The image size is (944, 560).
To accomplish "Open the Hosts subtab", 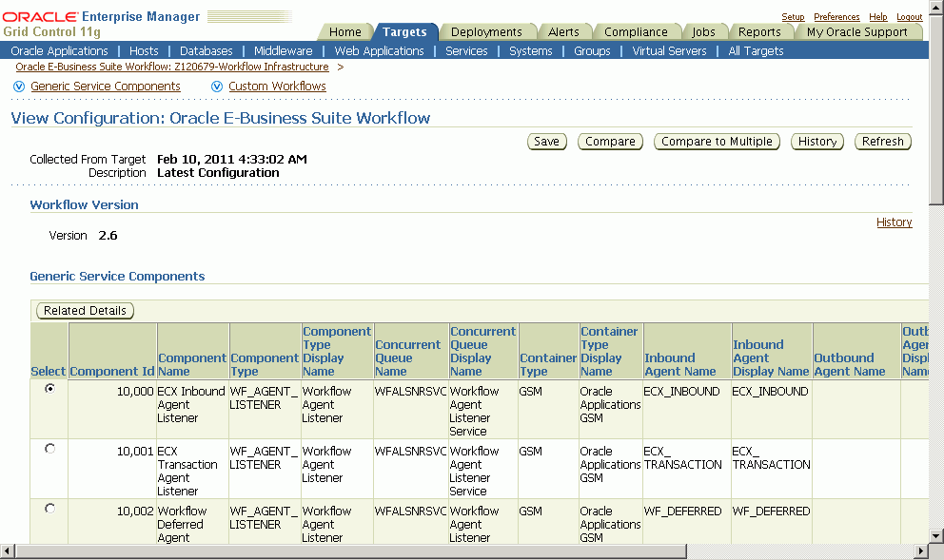I will pyautogui.click(x=144, y=51).
